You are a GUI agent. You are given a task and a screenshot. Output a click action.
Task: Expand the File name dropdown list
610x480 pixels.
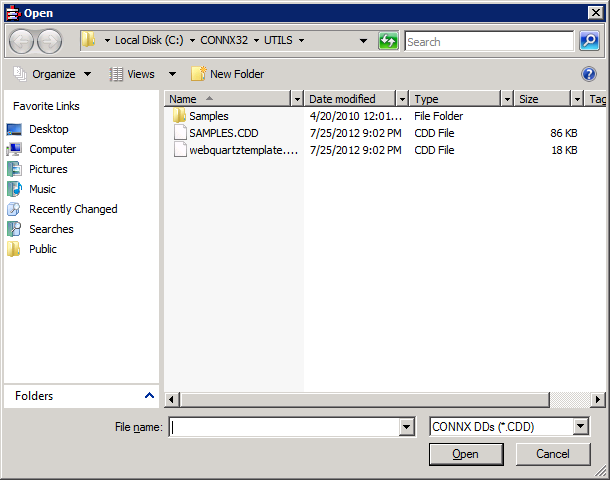pos(406,427)
